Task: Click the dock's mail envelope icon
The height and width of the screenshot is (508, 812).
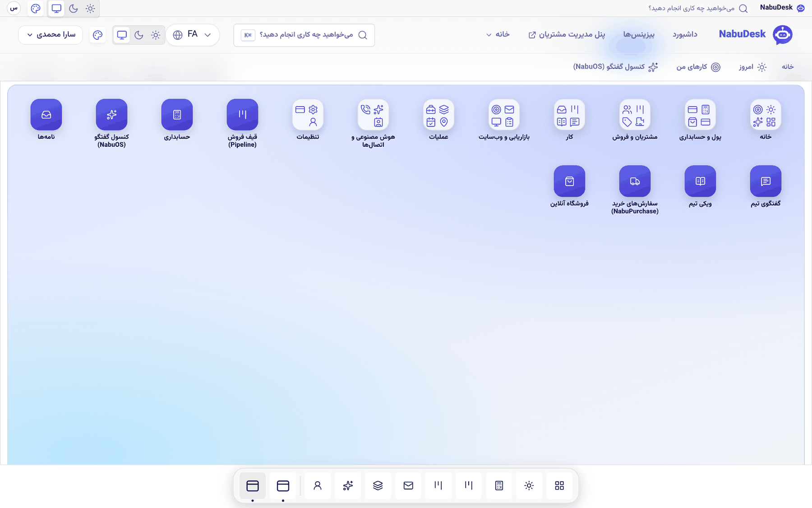Action: point(408,485)
